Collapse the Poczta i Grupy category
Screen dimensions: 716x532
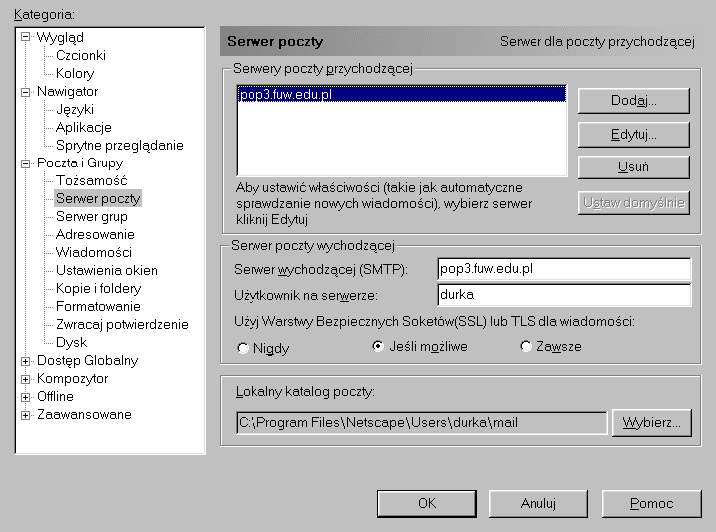(x=25, y=163)
